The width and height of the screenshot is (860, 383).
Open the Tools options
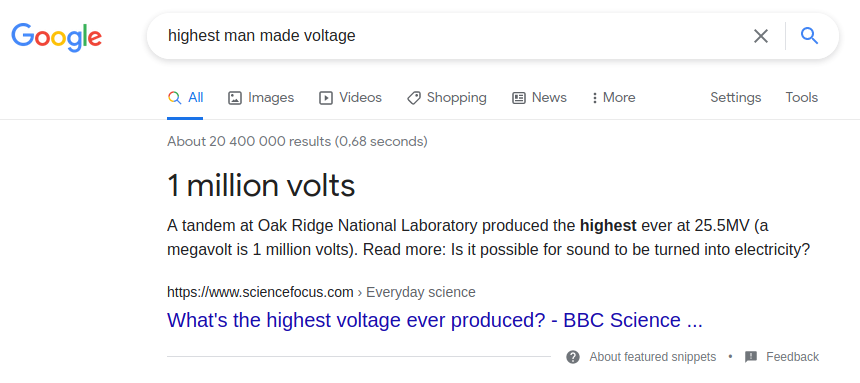801,98
